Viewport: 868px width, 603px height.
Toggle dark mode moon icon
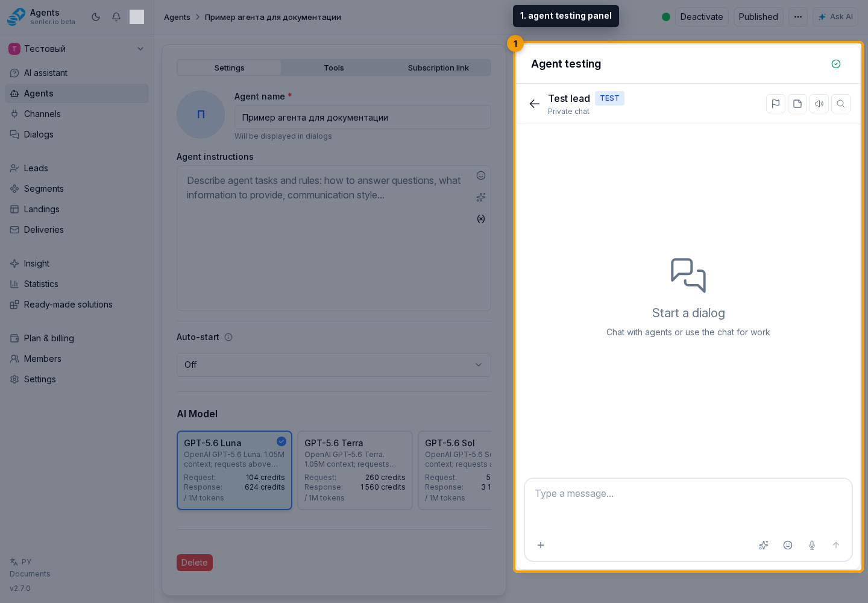96,17
